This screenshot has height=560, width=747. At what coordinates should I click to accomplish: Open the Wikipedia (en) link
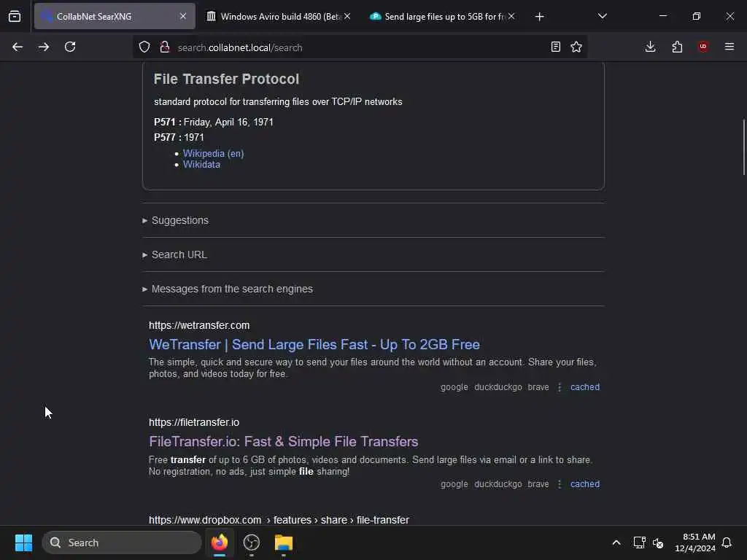pos(214,153)
